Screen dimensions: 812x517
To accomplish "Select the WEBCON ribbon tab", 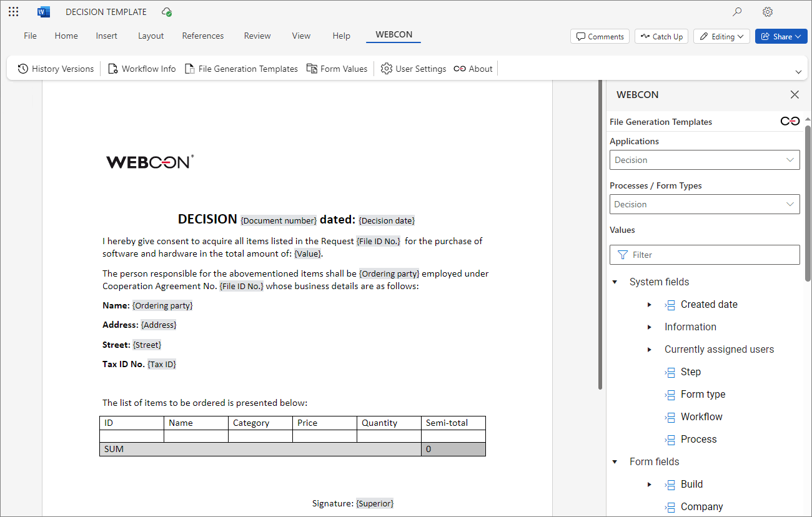I will (x=394, y=35).
